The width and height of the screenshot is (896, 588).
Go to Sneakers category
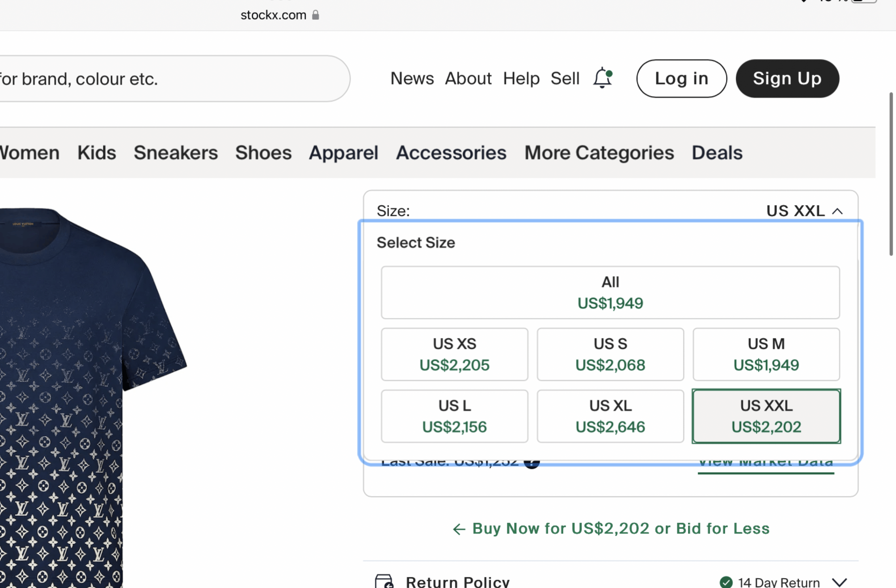coord(176,153)
